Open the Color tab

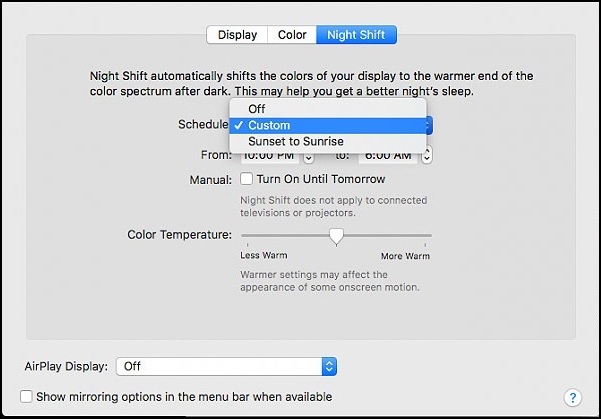pyautogui.click(x=292, y=35)
